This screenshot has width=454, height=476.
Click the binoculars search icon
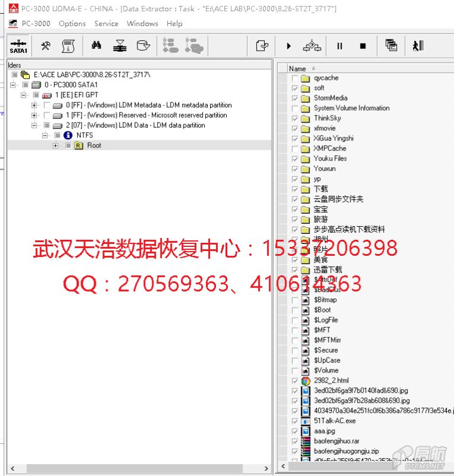tap(96, 46)
